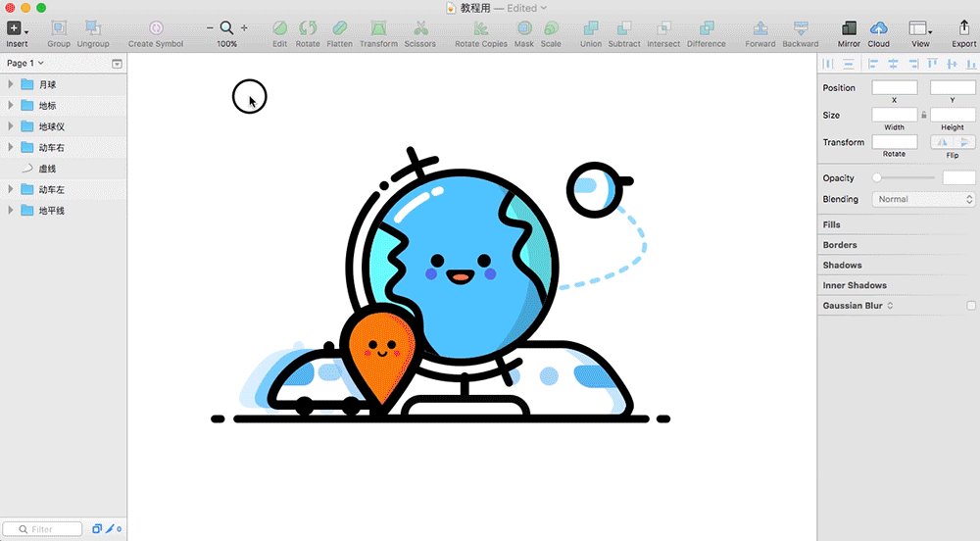Open the View options dropdown
980x541 pixels.
[920, 28]
